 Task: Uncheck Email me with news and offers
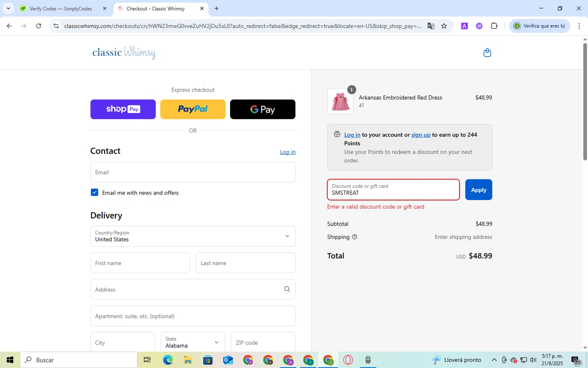(x=94, y=192)
